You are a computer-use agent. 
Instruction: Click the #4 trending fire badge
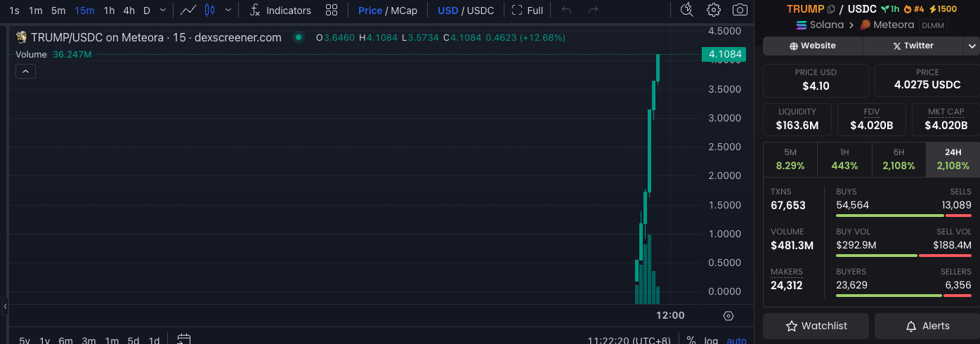(x=913, y=9)
